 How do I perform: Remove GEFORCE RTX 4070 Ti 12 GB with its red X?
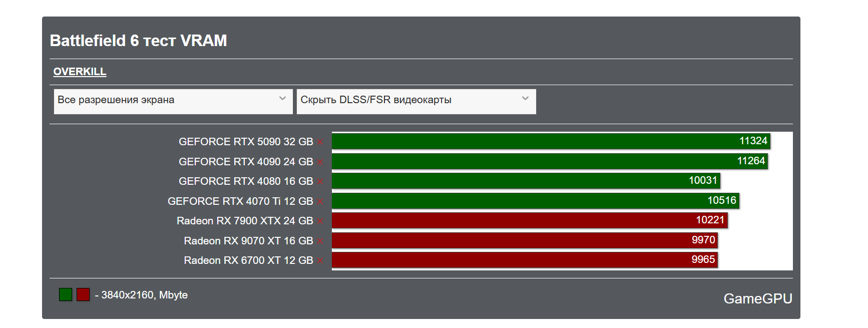(320, 201)
